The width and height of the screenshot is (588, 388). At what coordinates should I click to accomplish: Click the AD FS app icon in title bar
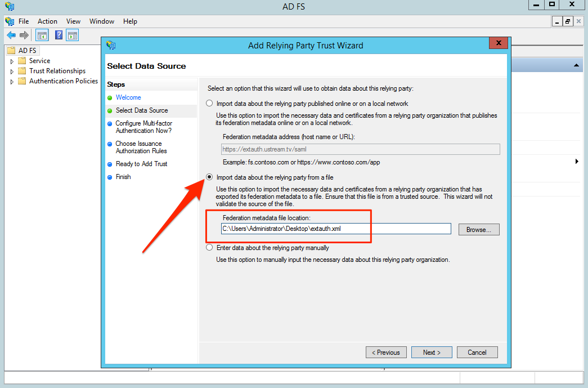(10, 6)
